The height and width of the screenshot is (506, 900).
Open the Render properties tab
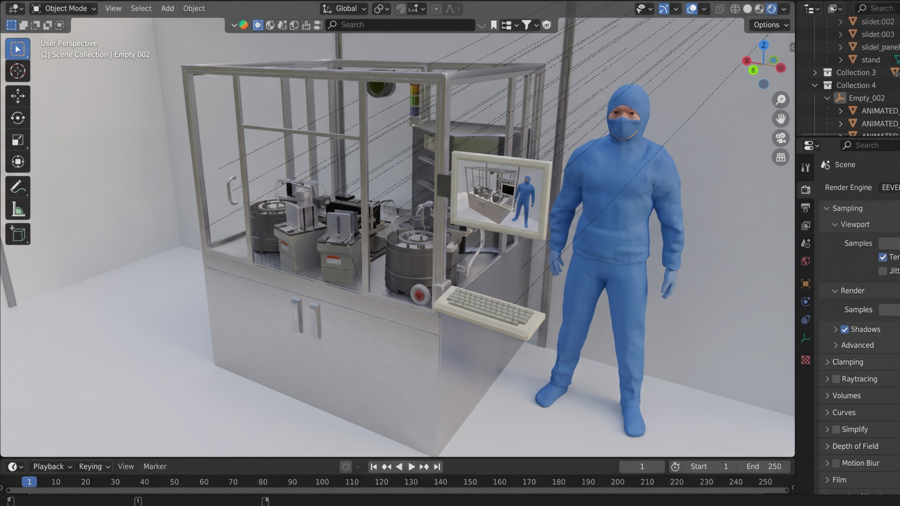(806, 189)
